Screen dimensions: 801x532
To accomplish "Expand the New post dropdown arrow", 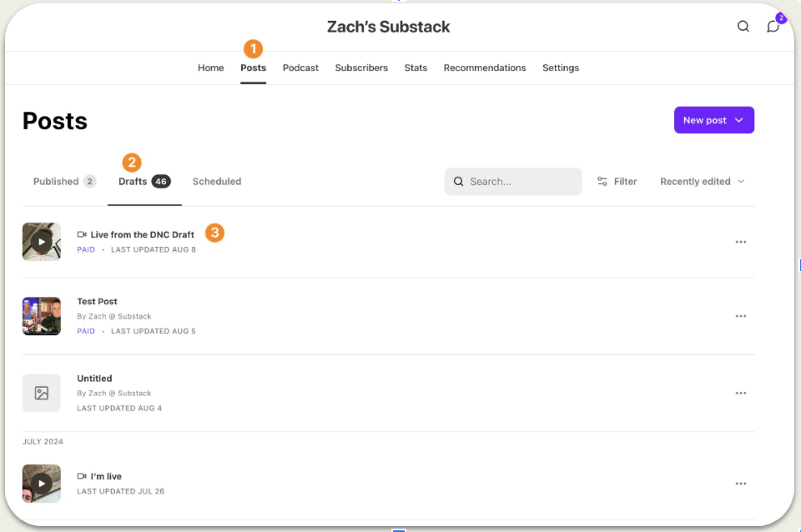I will coord(738,120).
